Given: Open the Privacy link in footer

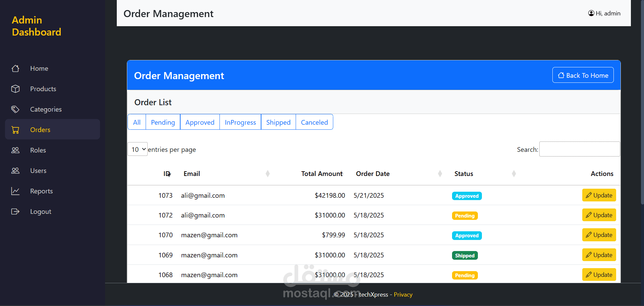Looking at the screenshot, I should pyautogui.click(x=403, y=295).
